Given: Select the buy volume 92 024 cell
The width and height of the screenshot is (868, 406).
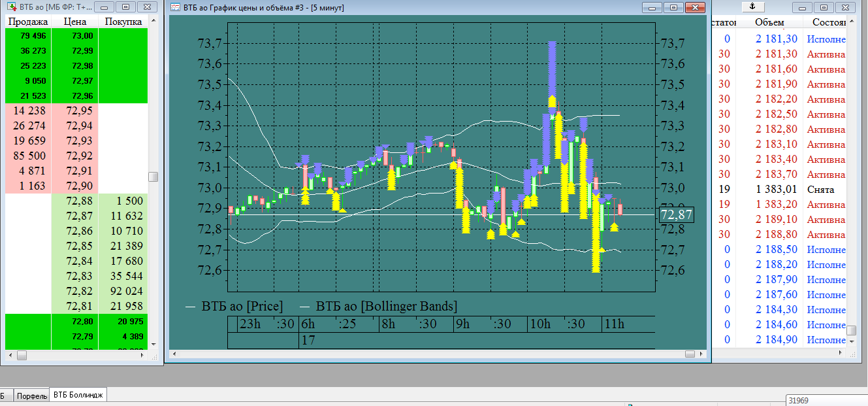Looking at the screenshot, I should (x=124, y=292).
